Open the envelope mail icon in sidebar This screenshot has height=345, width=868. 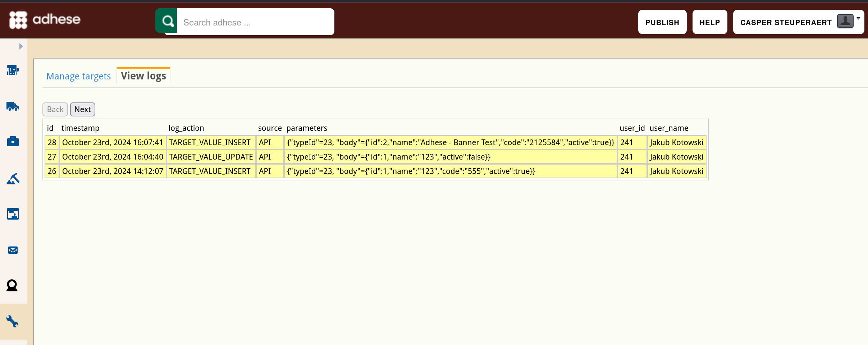13,250
